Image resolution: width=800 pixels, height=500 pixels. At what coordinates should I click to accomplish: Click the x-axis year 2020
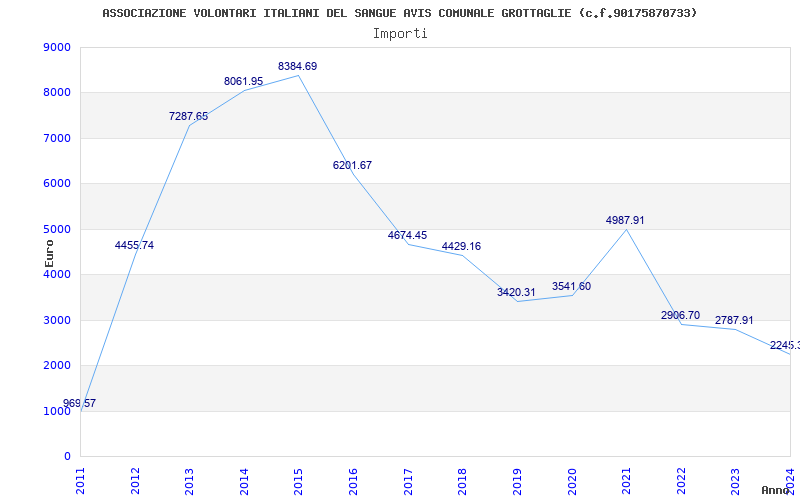[571, 481]
